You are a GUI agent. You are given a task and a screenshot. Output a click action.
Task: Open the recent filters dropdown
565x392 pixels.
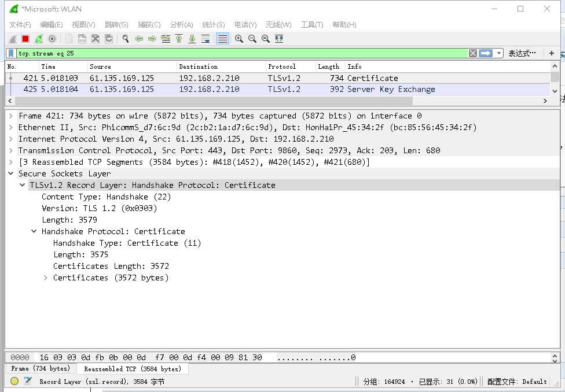498,53
